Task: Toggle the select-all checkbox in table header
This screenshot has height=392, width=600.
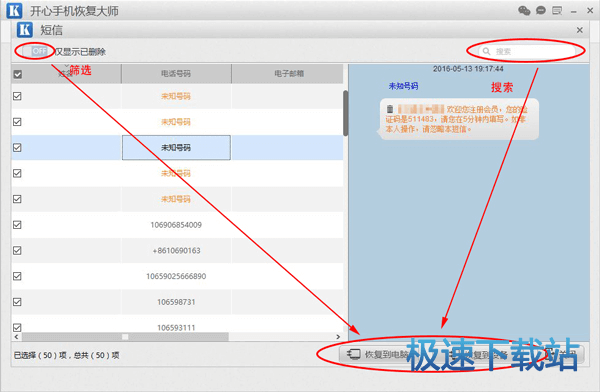Action: click(x=18, y=74)
